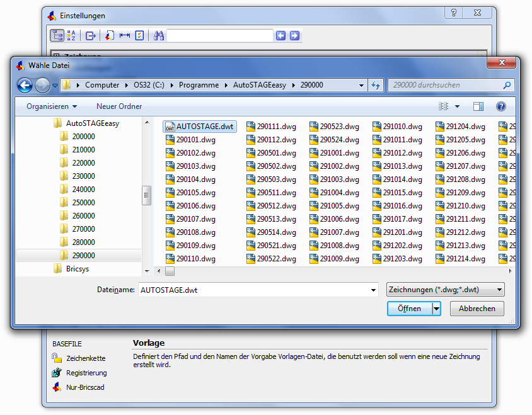Open the Organisieren menu

coord(52,106)
